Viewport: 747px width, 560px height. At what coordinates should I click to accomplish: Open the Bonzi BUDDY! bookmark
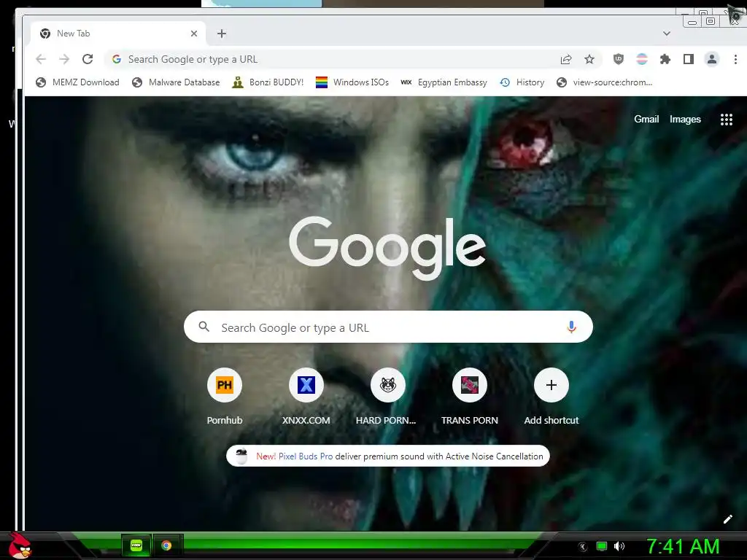[267, 82]
